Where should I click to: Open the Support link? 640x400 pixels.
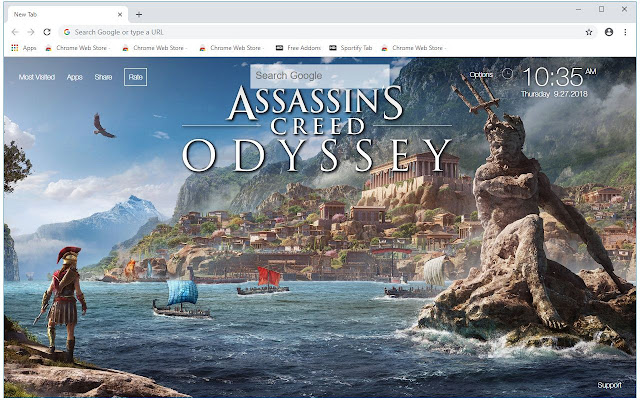coord(609,385)
